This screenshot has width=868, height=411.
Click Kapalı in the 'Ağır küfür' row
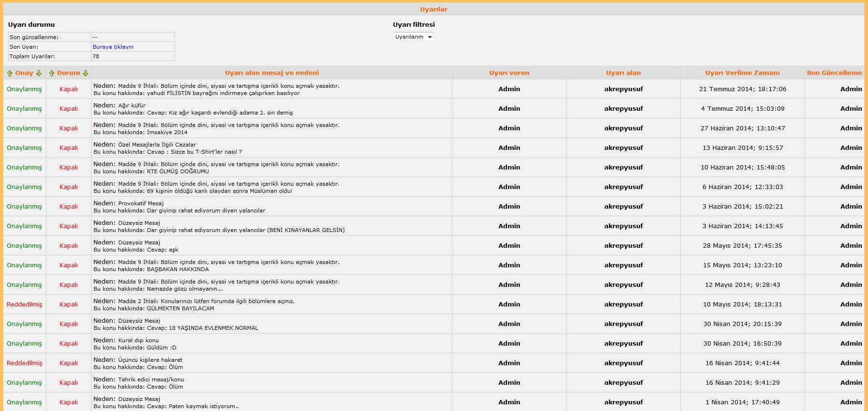[x=69, y=109]
